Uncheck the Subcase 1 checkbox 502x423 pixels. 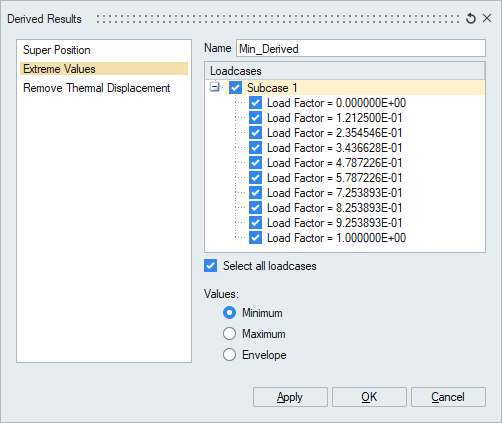coord(235,88)
